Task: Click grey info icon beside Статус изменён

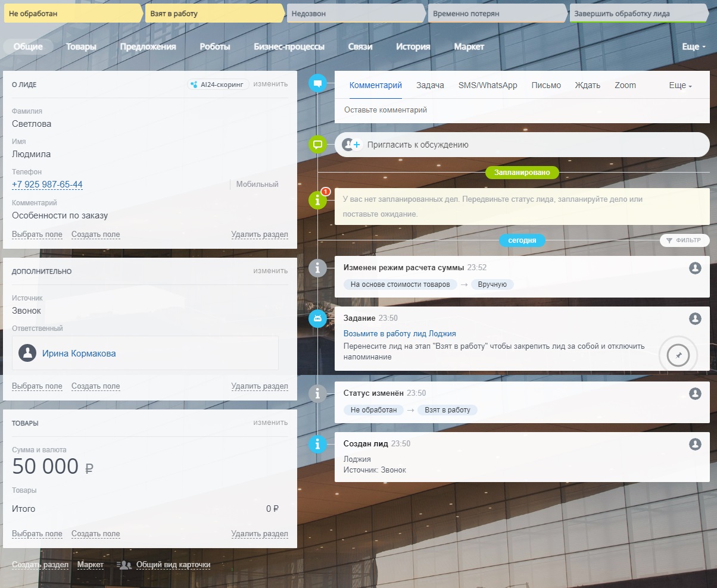Action: click(x=317, y=394)
